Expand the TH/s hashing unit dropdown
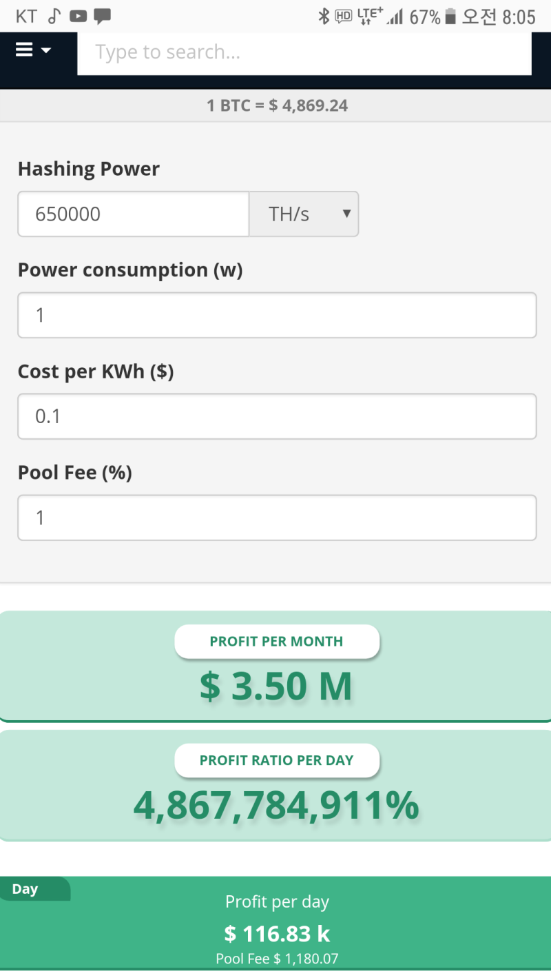This screenshot has height=980, width=551. point(304,214)
